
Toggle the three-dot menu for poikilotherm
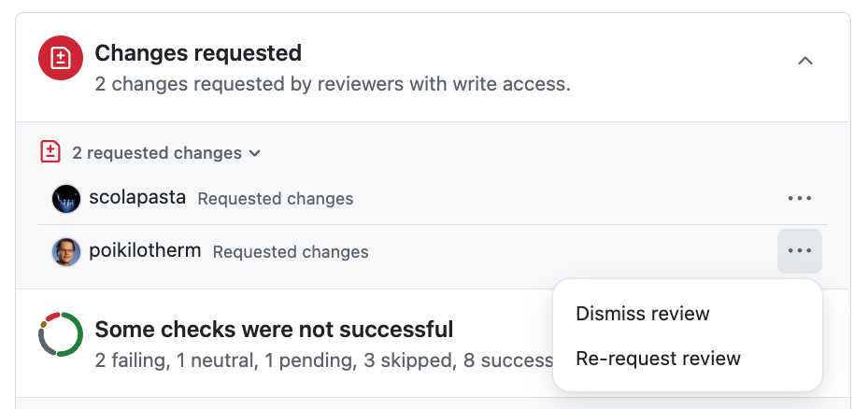coord(800,251)
